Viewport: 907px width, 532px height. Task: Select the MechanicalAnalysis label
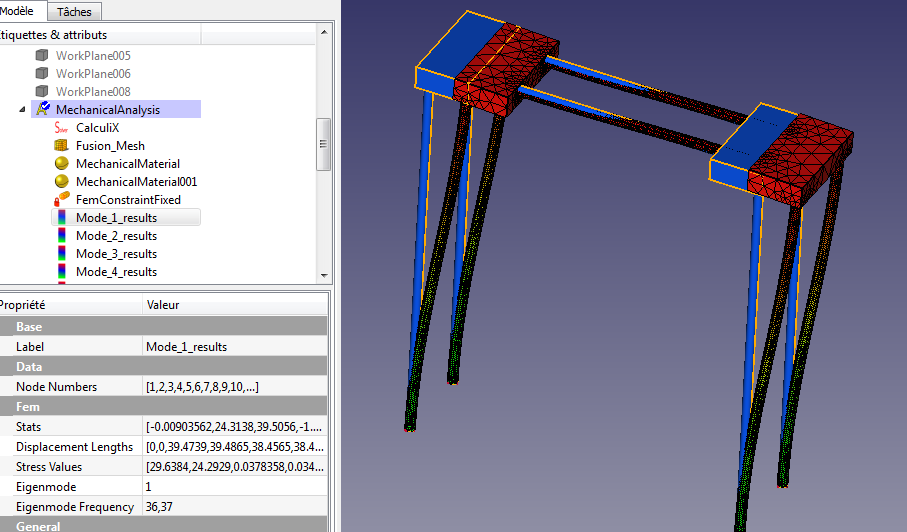tap(108, 109)
